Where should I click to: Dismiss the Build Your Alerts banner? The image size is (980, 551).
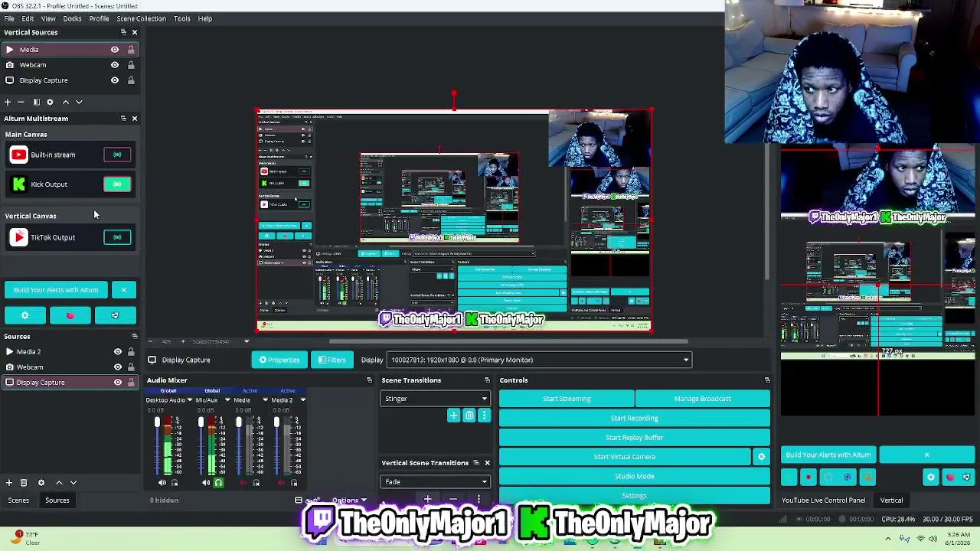pos(124,290)
